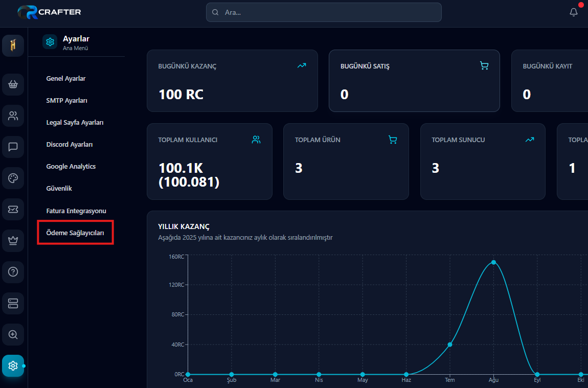Select the settings gear sidebar icon
This screenshot has height=388, width=588.
point(13,366)
